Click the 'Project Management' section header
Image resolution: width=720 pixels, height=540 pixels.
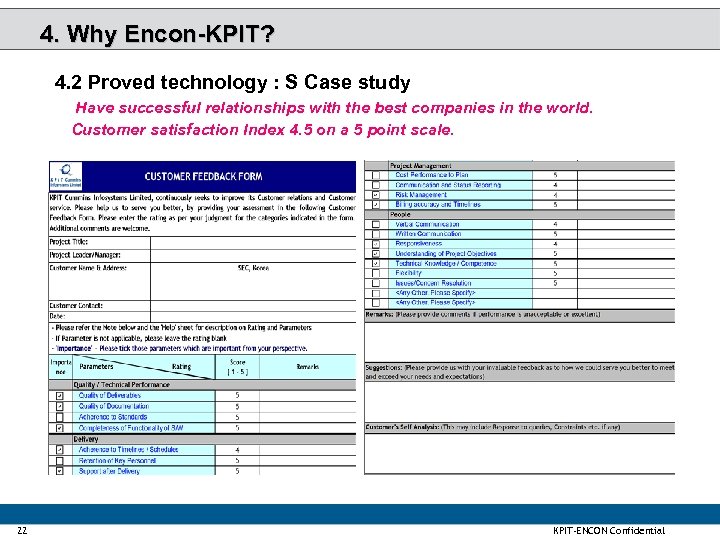click(421, 166)
